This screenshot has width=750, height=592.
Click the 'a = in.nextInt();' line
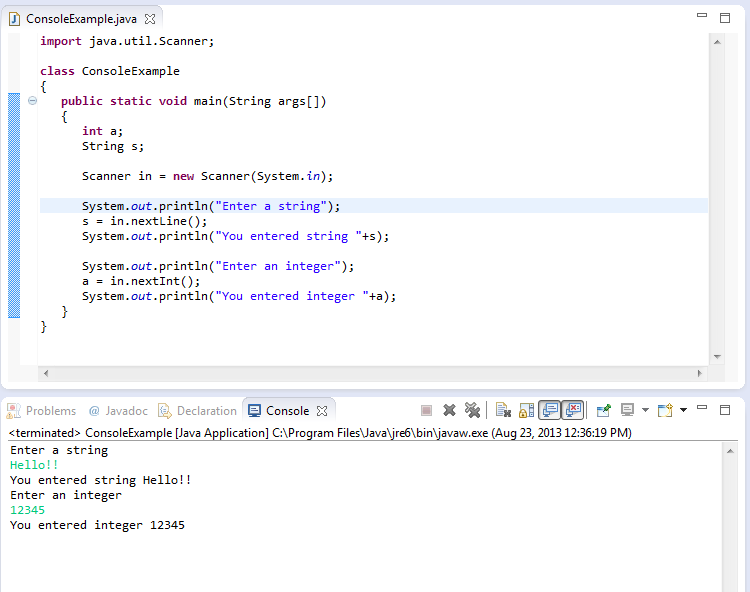click(141, 281)
